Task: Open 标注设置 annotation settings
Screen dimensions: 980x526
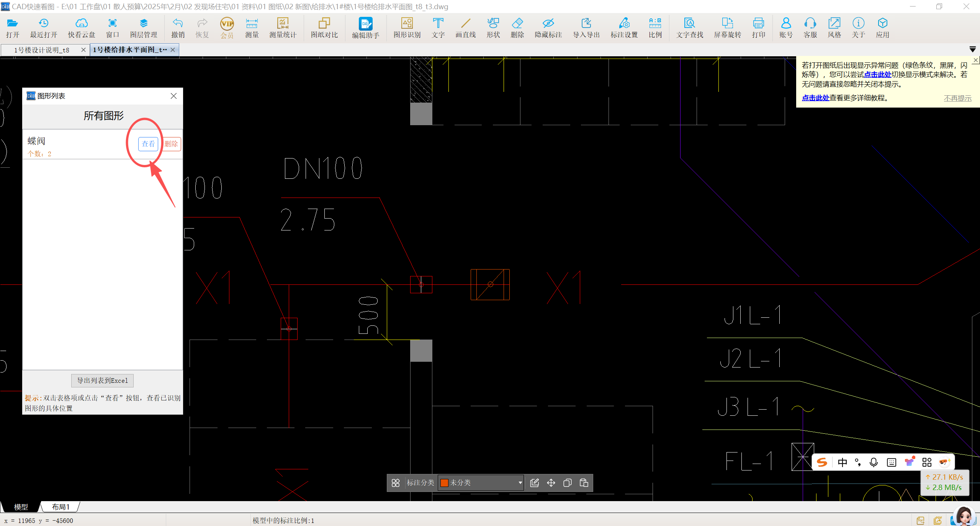Action: click(624, 28)
